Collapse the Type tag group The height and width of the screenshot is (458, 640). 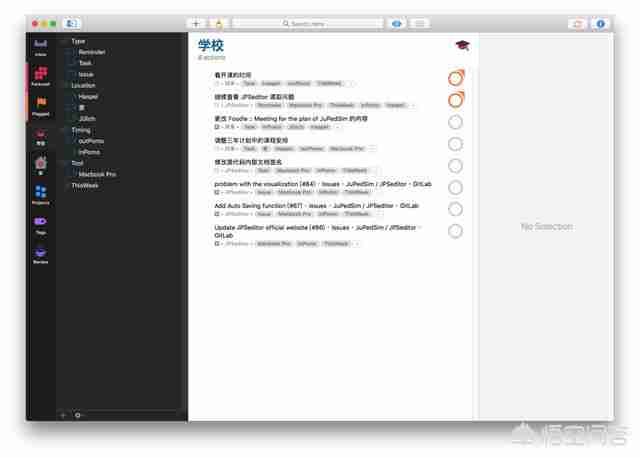(x=65, y=41)
